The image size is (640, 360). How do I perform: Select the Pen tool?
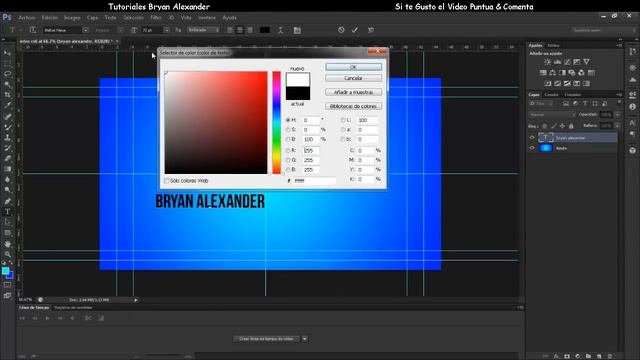pos(7,201)
